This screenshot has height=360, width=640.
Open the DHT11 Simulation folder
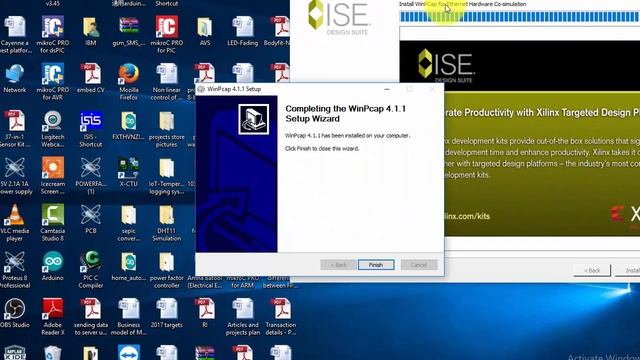point(167,223)
